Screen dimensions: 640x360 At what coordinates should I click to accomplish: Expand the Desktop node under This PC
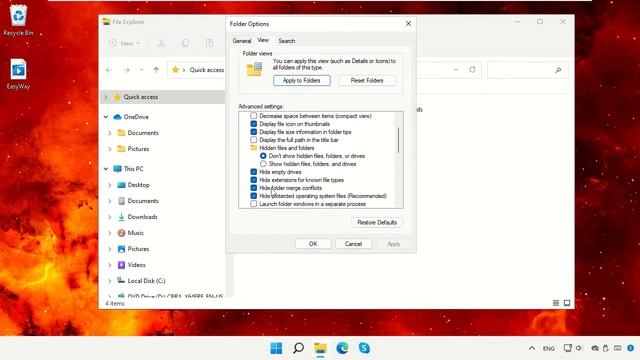coord(110,185)
